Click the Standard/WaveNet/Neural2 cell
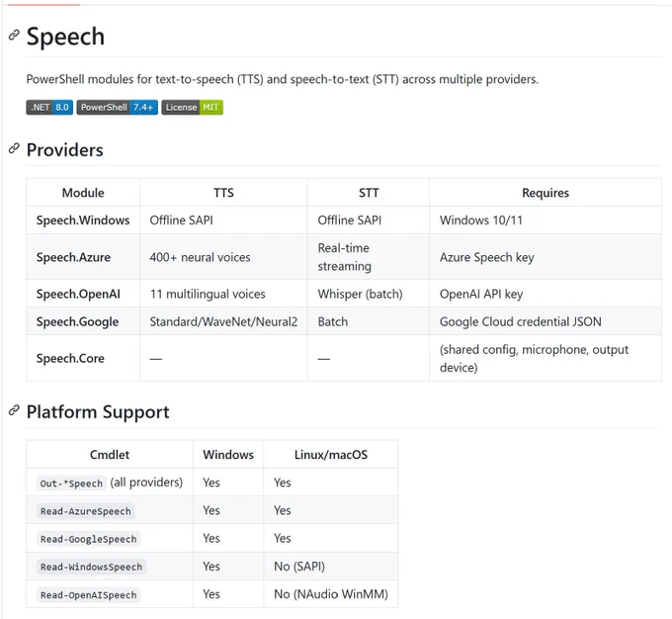The image size is (672, 619). click(223, 321)
